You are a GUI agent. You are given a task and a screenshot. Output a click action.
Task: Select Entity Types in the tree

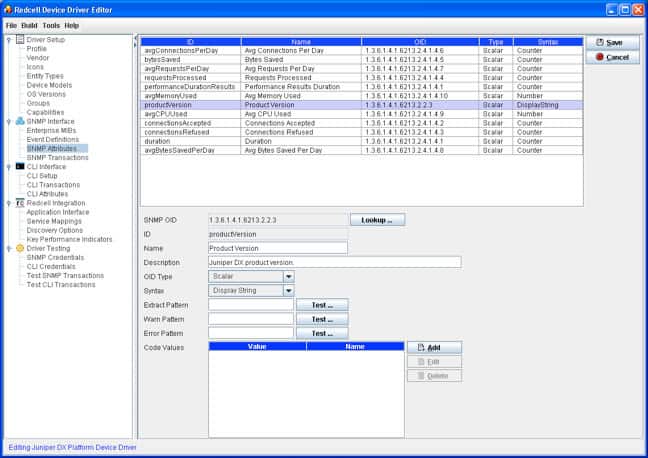click(x=45, y=76)
